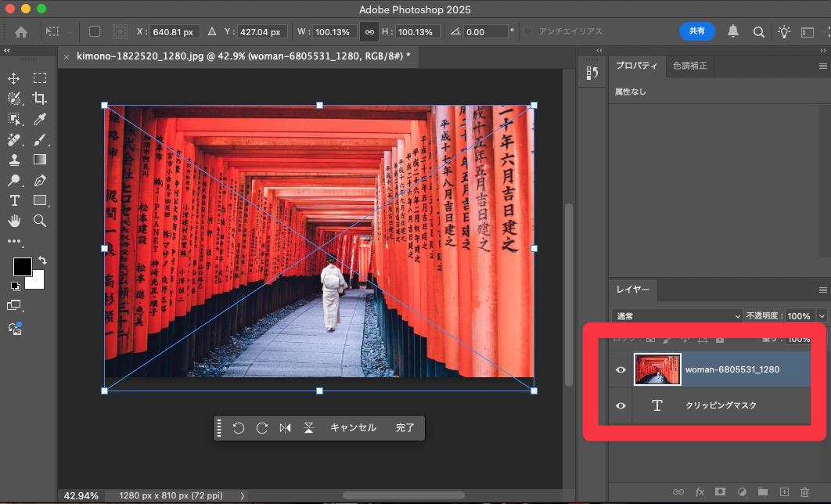
Task: Select the Brush tool
Action: coord(40,139)
